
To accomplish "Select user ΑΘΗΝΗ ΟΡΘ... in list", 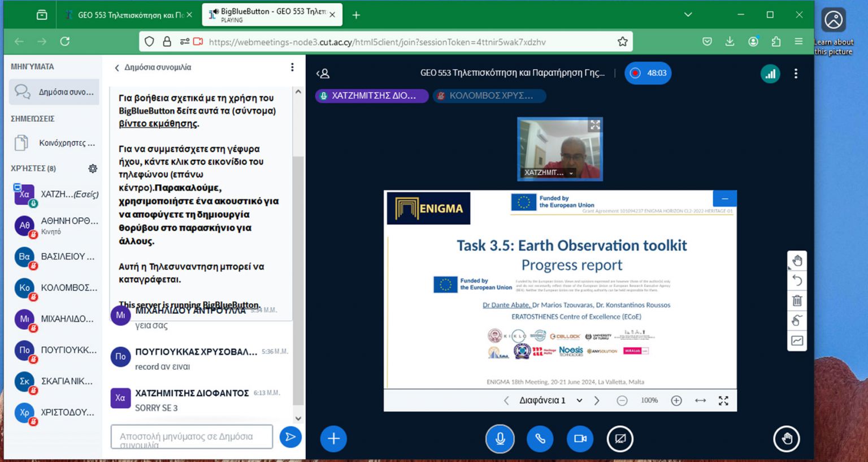I will click(54, 226).
